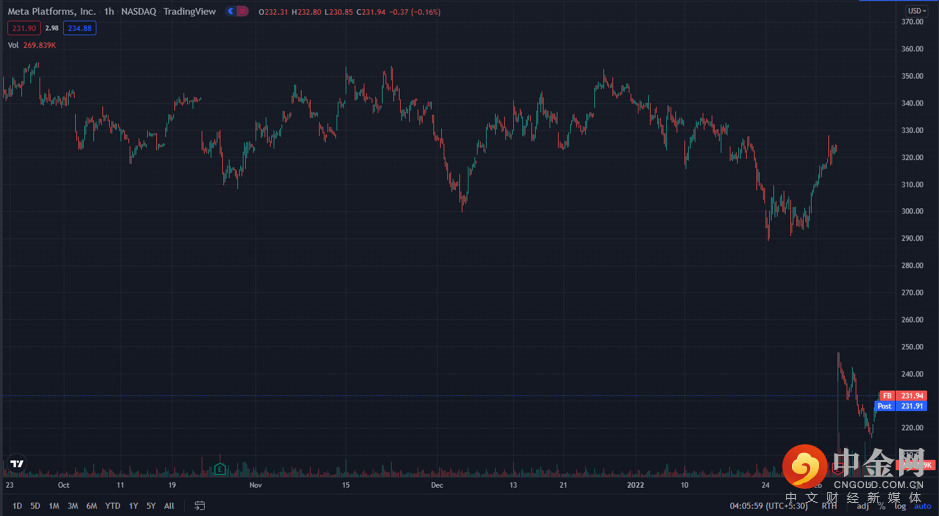Click the Post 231.91 price label

901,406
